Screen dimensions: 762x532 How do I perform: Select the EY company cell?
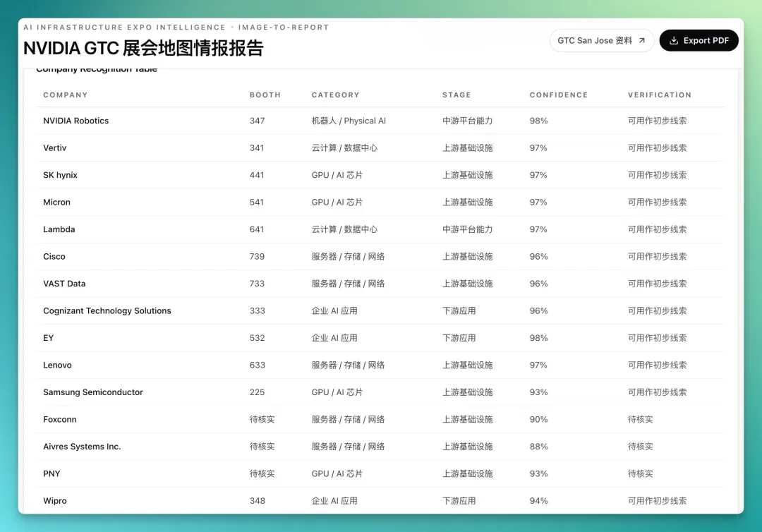click(48, 338)
